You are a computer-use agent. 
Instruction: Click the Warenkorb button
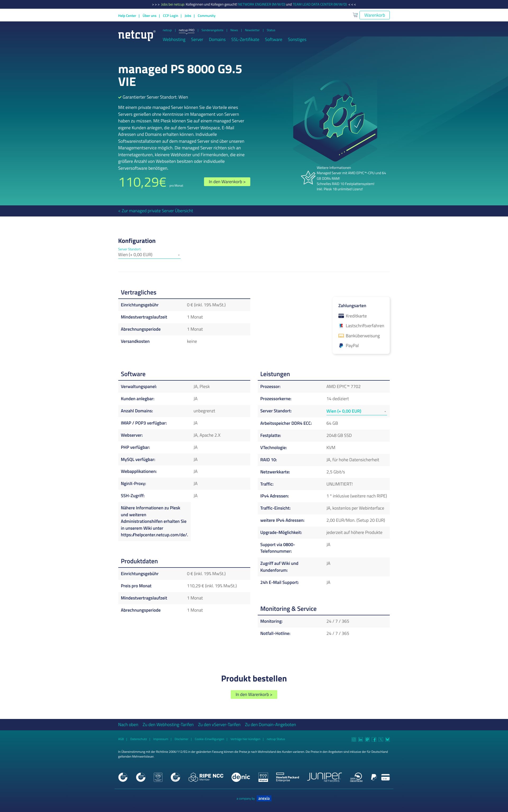[x=375, y=15]
